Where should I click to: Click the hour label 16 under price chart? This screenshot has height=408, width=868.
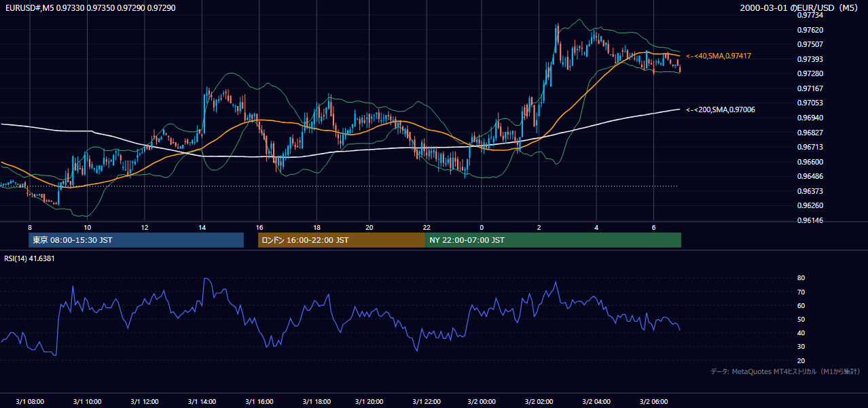(259, 226)
